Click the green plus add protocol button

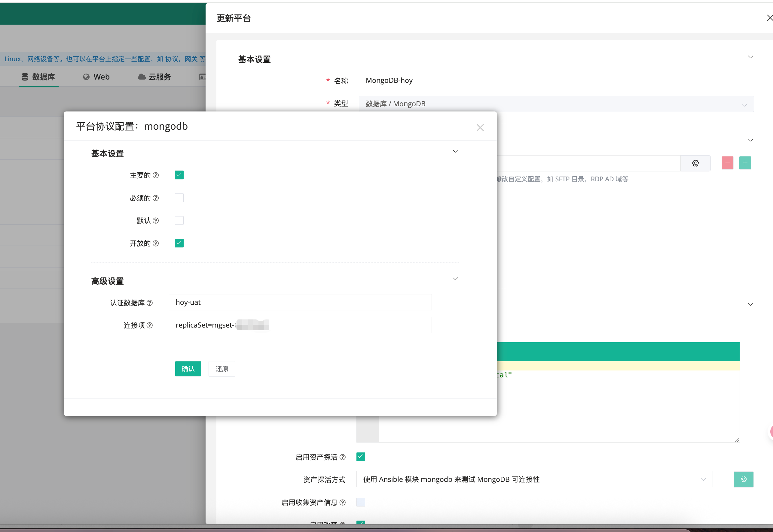tap(745, 163)
